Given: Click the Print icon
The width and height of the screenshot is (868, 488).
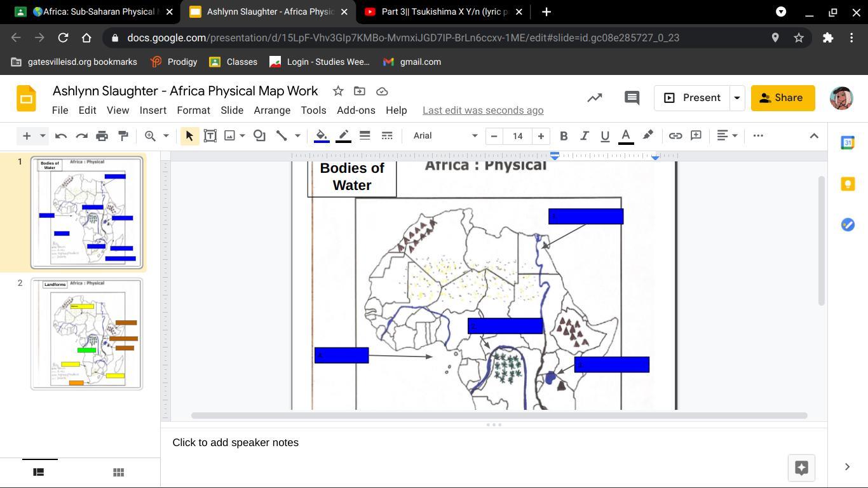Looking at the screenshot, I should point(102,135).
